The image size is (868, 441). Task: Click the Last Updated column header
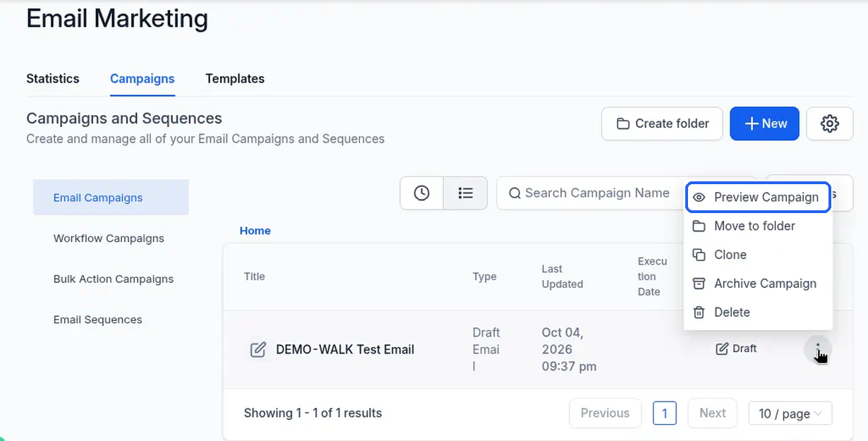click(x=562, y=277)
